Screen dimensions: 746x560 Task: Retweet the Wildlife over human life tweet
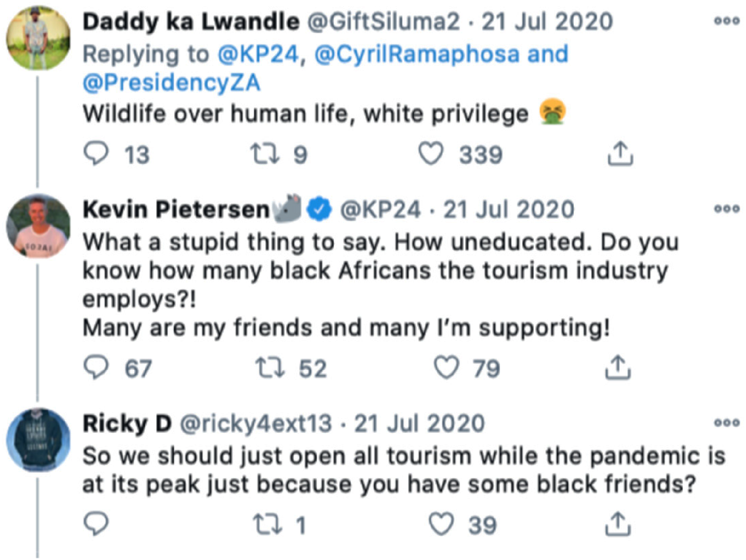[265, 154]
